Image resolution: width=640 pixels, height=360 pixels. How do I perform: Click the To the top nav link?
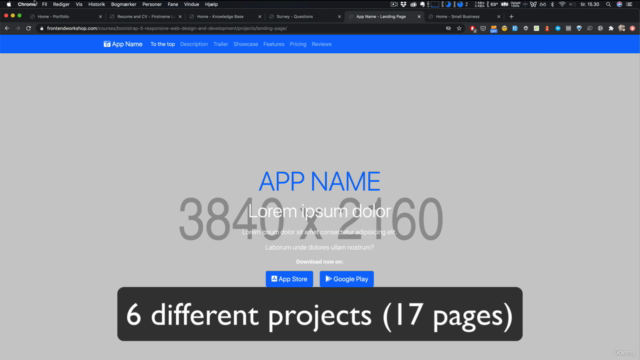[x=162, y=44]
